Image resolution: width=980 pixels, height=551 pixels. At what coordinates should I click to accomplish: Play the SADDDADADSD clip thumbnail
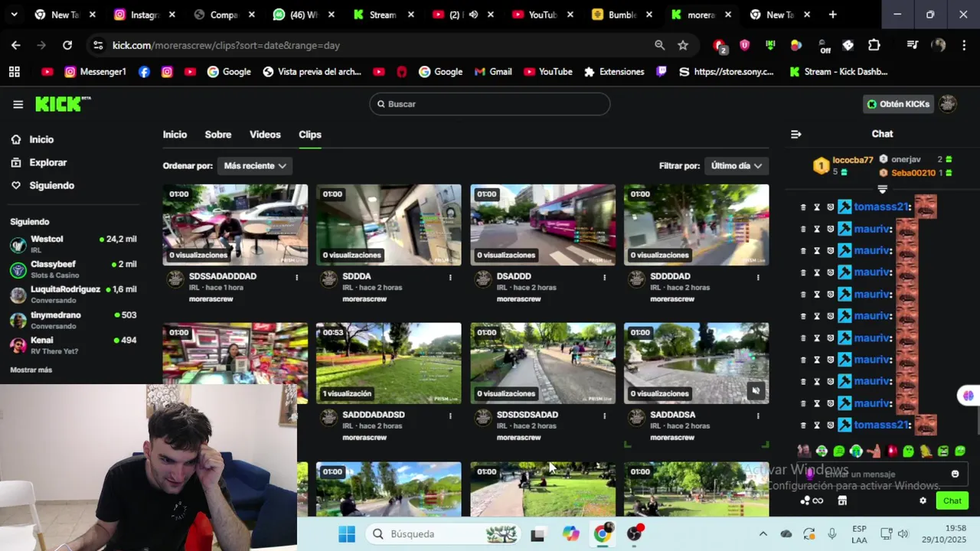coord(389,364)
